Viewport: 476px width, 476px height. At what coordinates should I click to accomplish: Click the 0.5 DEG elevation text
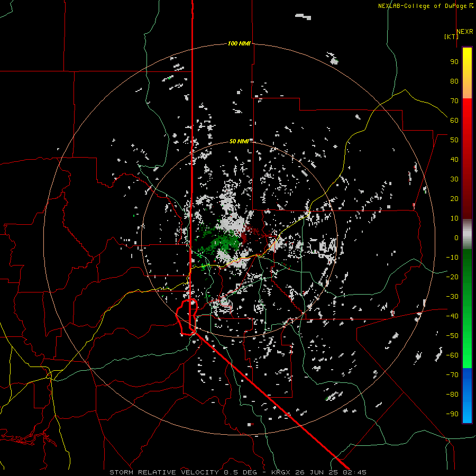point(241,472)
